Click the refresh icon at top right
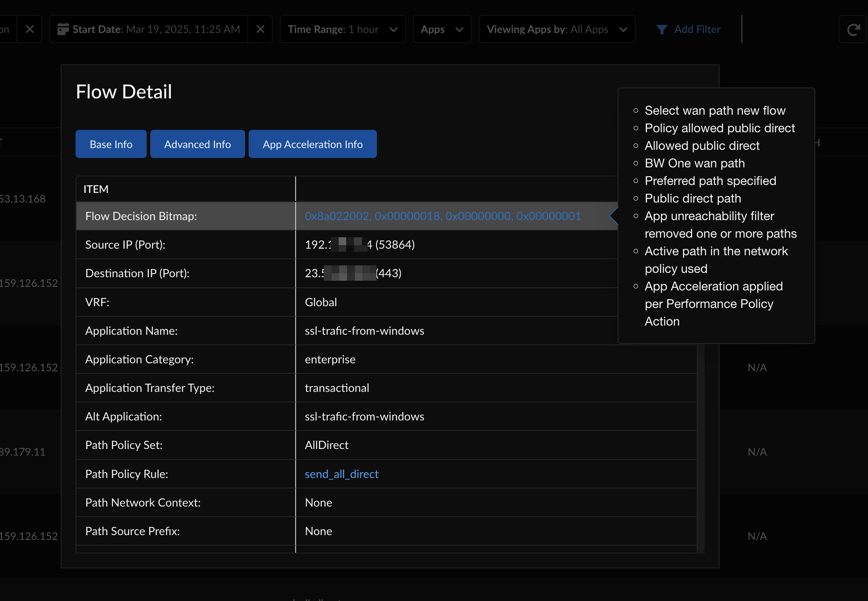The image size is (868, 601). [x=853, y=29]
